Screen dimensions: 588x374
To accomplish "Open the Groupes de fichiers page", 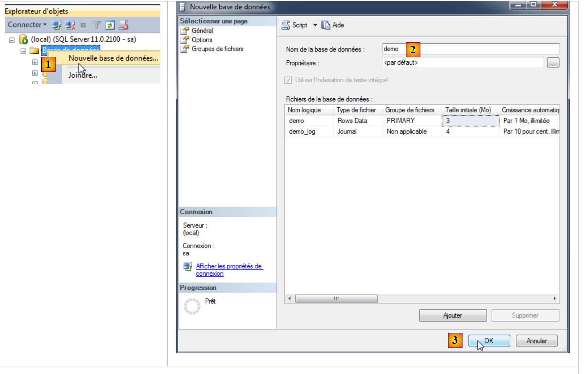I will [x=217, y=49].
